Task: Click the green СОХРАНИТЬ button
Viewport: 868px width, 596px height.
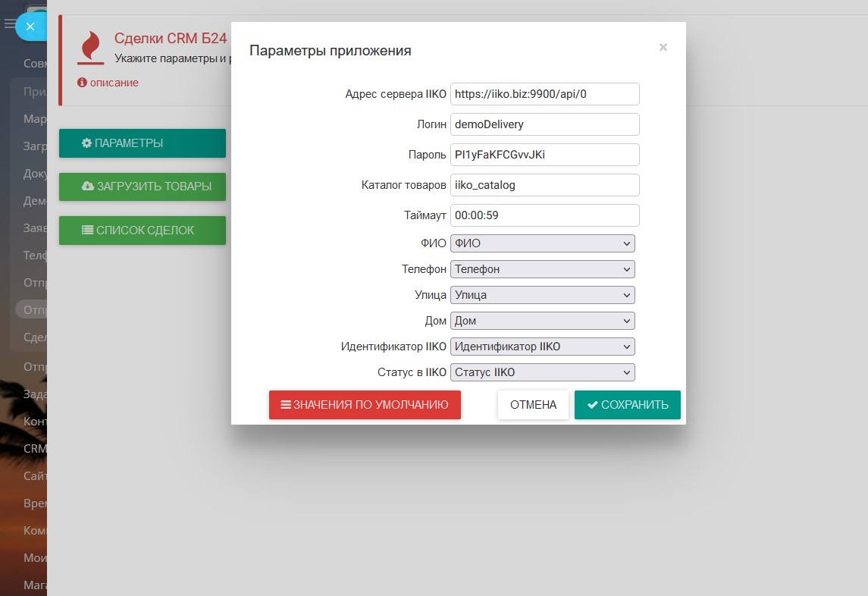Action: click(627, 405)
